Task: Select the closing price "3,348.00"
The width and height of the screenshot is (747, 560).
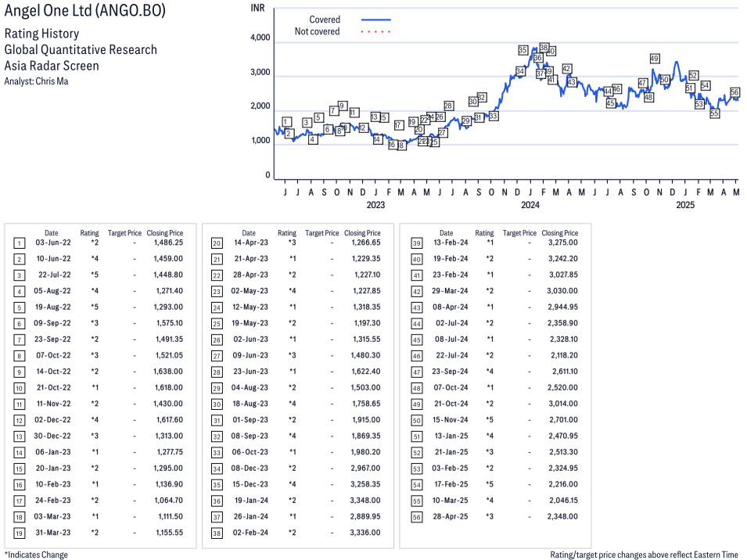Action: click(365, 501)
